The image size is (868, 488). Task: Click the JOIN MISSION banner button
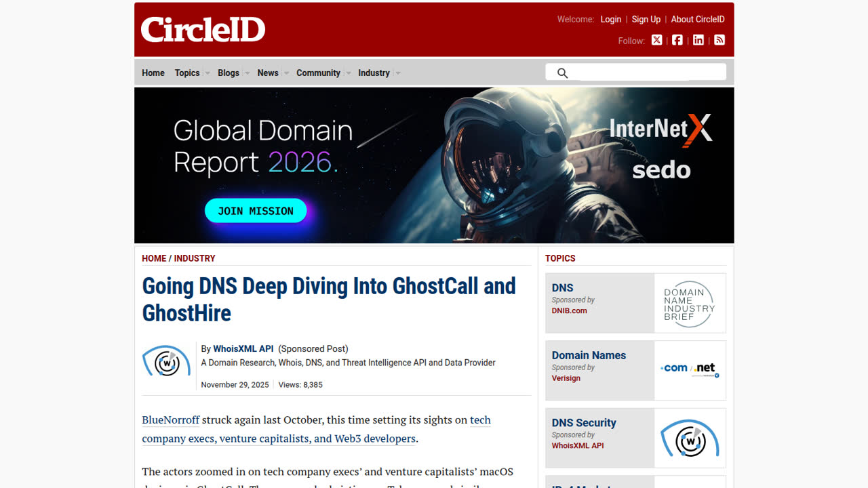coord(256,211)
